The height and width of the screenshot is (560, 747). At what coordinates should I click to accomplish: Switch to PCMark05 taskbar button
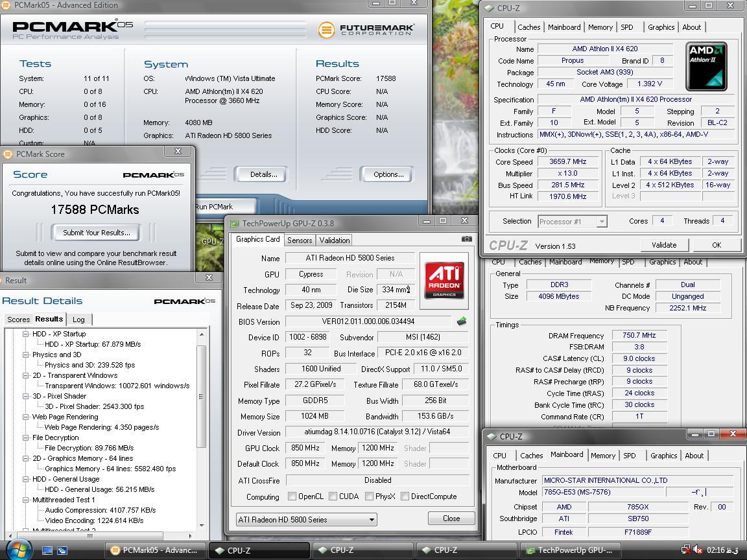point(155,550)
